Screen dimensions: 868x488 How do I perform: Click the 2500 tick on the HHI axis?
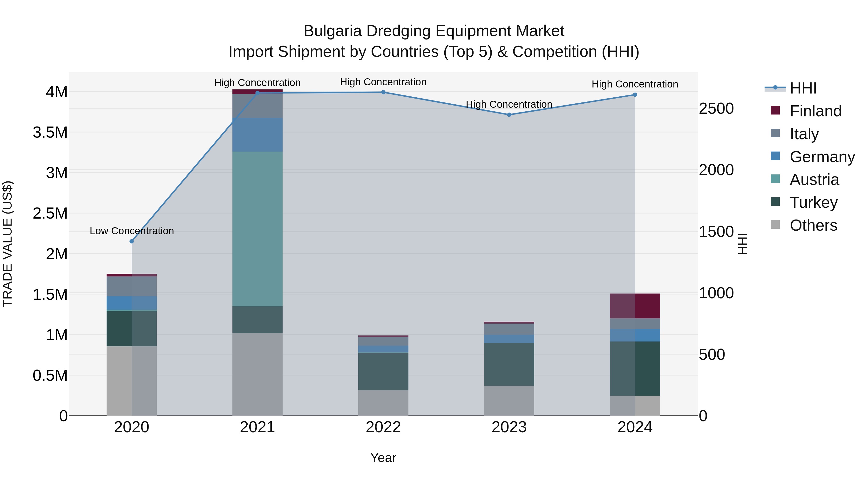(x=716, y=108)
